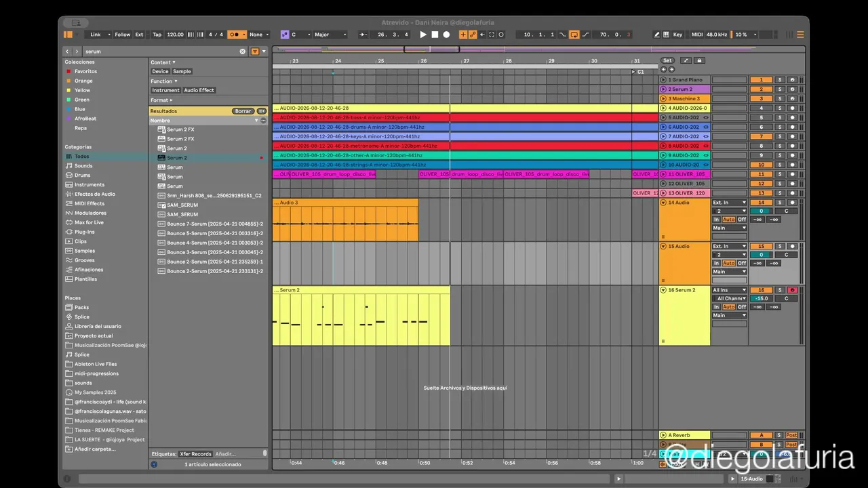This screenshot has width=868, height=488.
Task: Open track 14 Ext. In input dropdown
Action: [x=729, y=203]
